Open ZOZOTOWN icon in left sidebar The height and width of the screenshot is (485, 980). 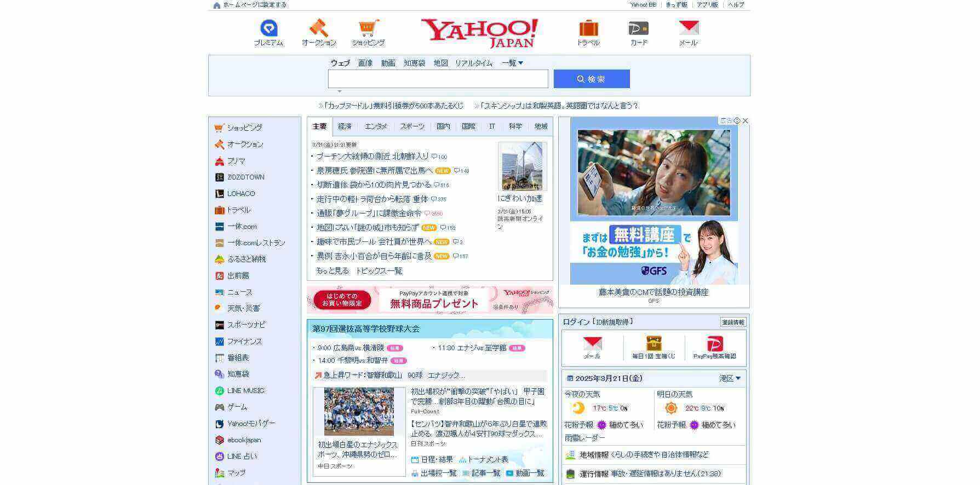coord(219,177)
